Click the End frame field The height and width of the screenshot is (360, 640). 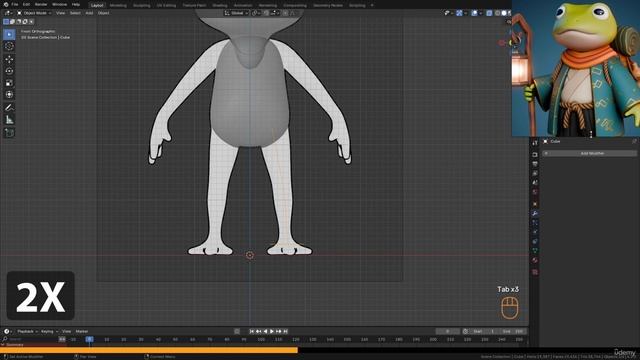(512, 331)
